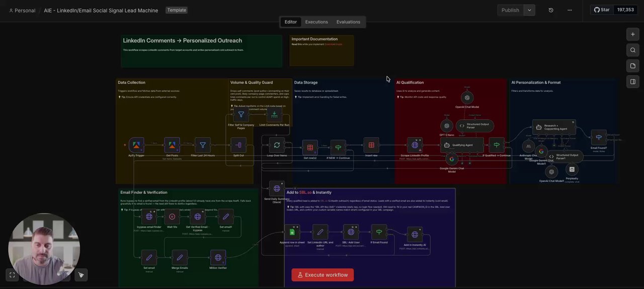
Task: Click the Download Guide link
Action: click(x=334, y=44)
